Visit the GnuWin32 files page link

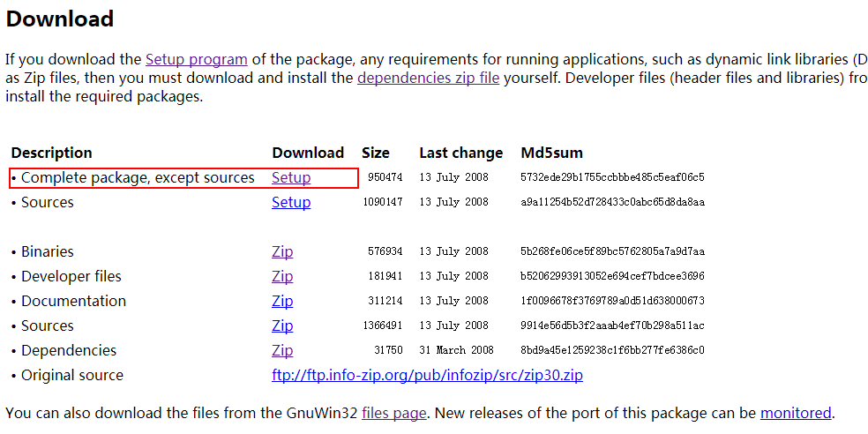pos(394,413)
